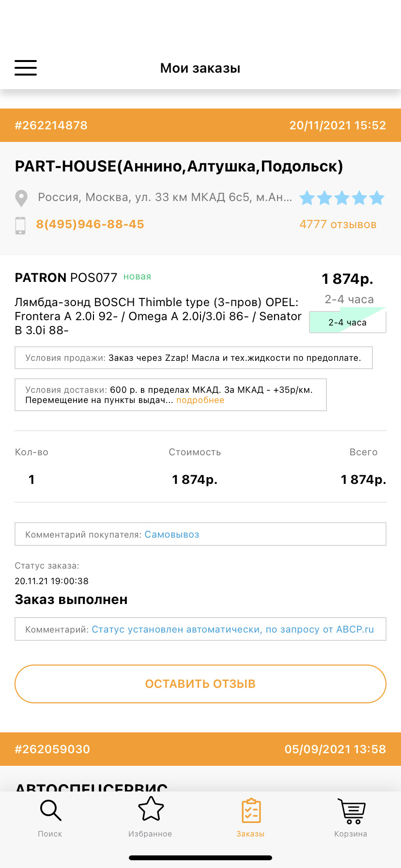
Task: Tap the location pin icon
Action: pos(21,198)
